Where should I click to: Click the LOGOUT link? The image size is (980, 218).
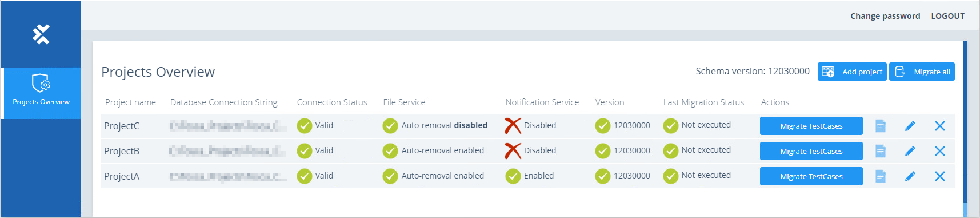coord(947,16)
